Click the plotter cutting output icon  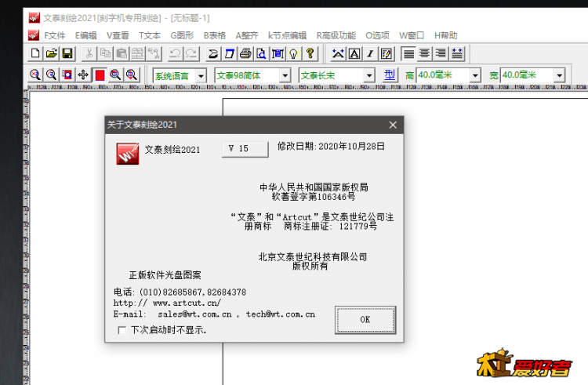213,53
